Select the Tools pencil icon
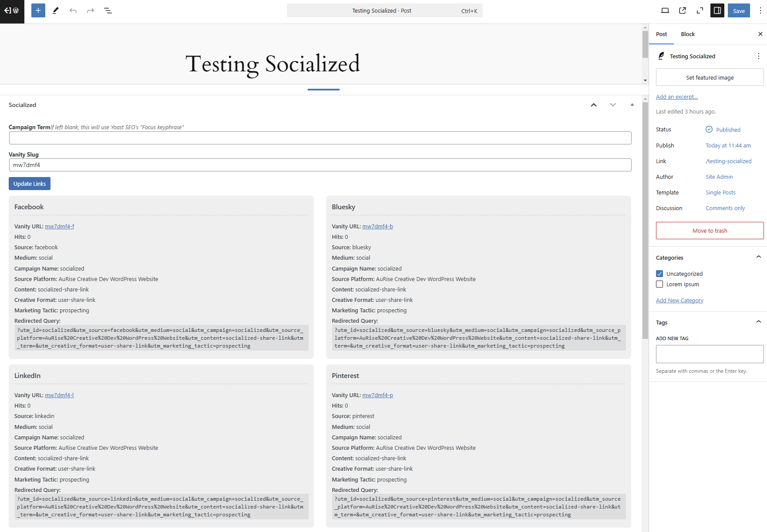The image size is (767, 532). pos(56,10)
